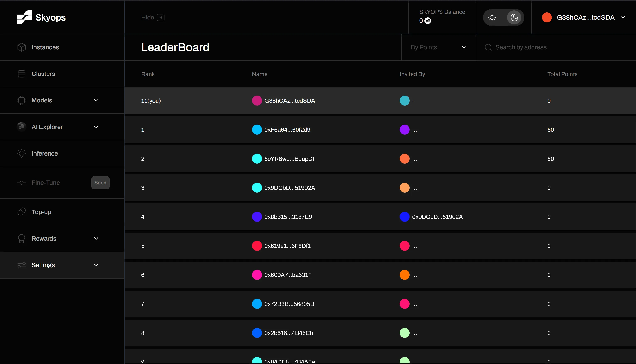Click the Skyops logo icon
The height and width of the screenshot is (364, 636).
pyautogui.click(x=24, y=17)
